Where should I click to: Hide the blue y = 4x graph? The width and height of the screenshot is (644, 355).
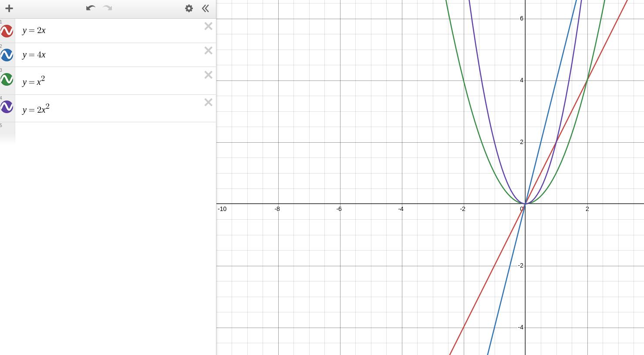(7, 55)
